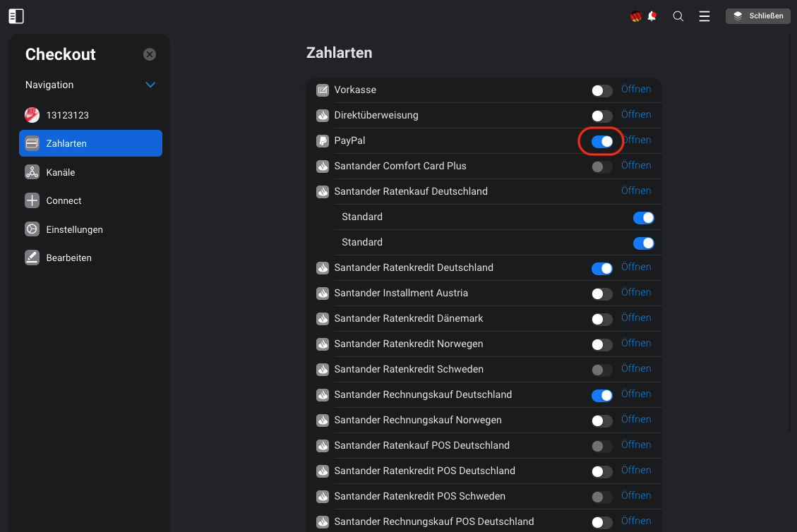Click Öffnen for Direktüberweisung
This screenshot has width=797, height=532.
point(636,115)
